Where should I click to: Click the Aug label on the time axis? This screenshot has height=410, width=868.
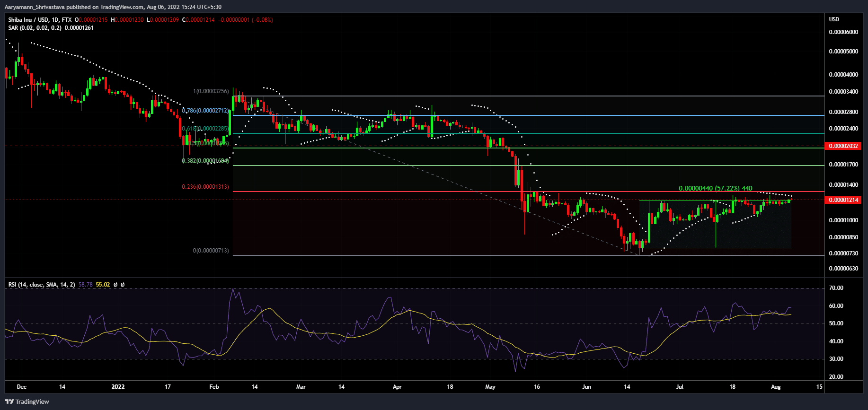tap(776, 387)
